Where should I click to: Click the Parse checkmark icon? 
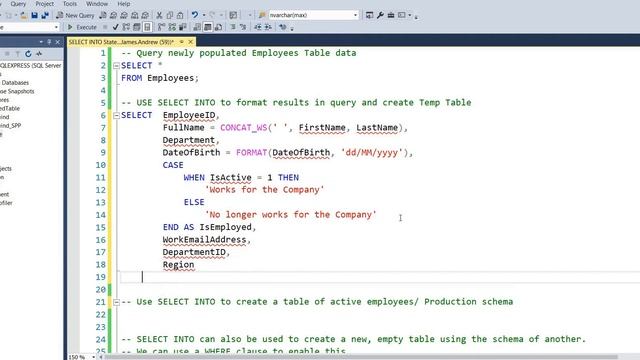pyautogui.click(x=116, y=27)
